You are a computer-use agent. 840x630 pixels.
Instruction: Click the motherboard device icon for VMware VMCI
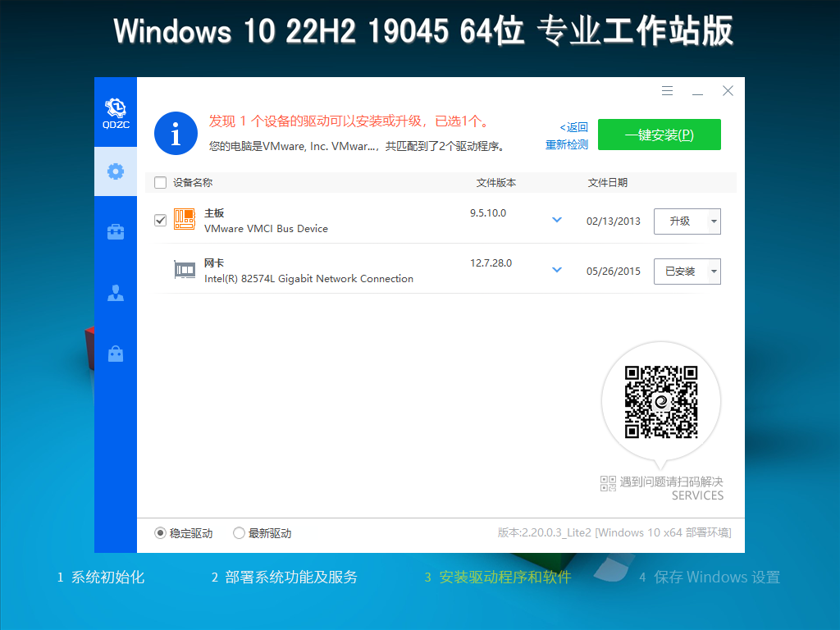pos(184,219)
